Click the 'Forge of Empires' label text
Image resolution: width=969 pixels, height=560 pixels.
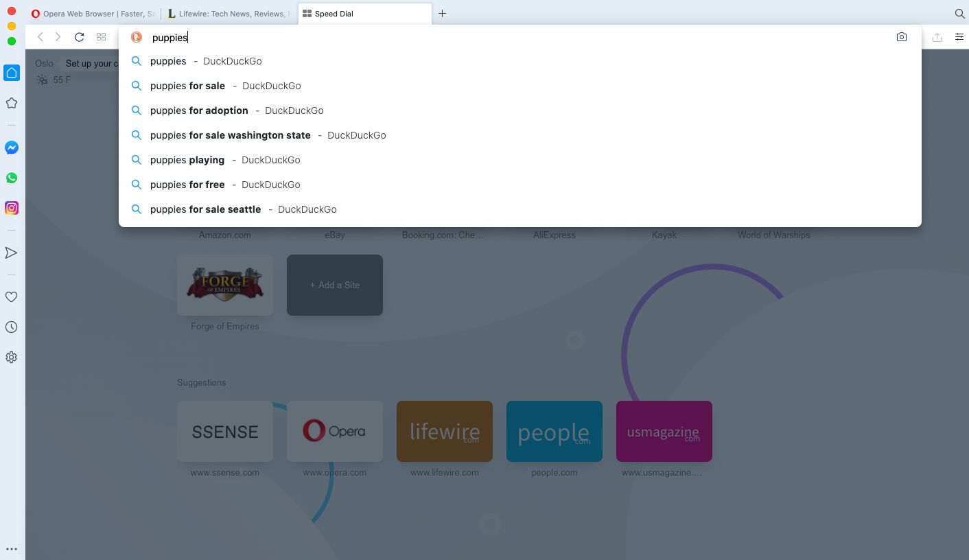(225, 326)
